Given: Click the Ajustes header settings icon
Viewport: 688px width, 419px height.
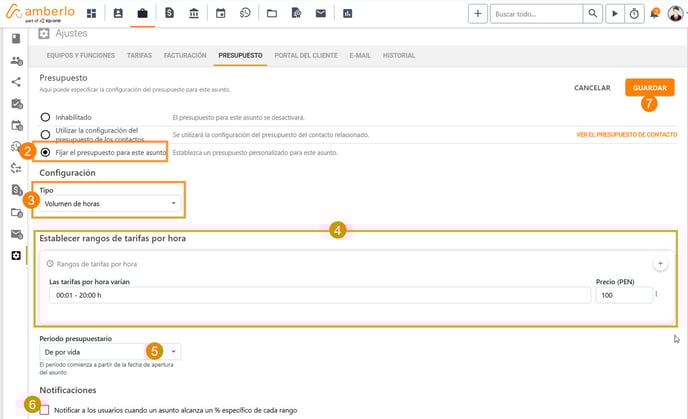Looking at the screenshot, I should 43,33.
